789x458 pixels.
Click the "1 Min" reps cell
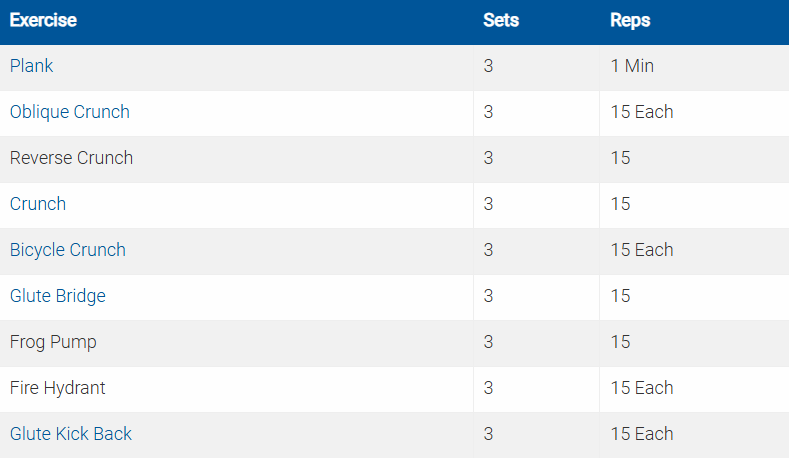[x=632, y=66]
